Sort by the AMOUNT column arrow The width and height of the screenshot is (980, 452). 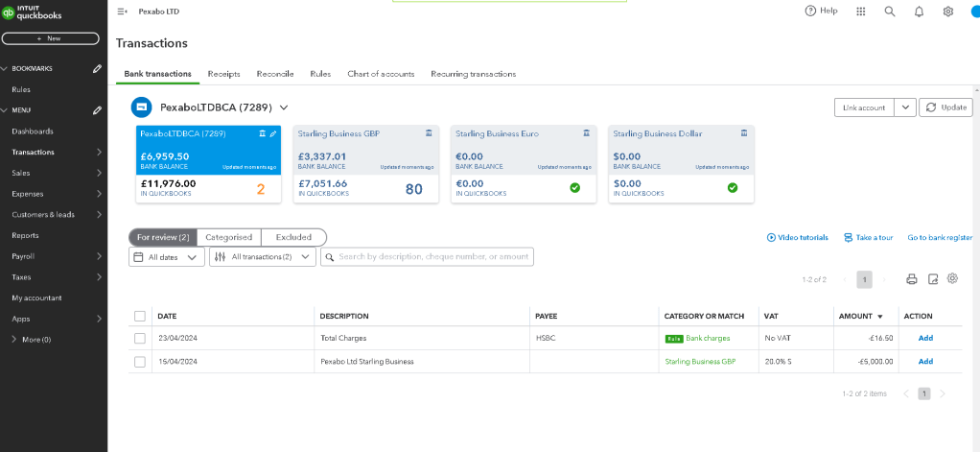880,317
